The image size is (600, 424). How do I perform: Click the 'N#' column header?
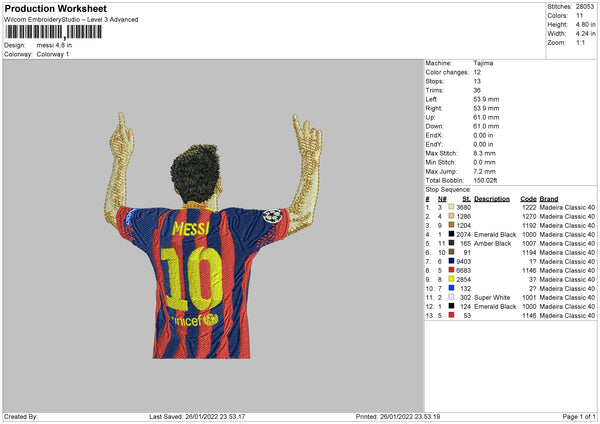click(x=442, y=199)
